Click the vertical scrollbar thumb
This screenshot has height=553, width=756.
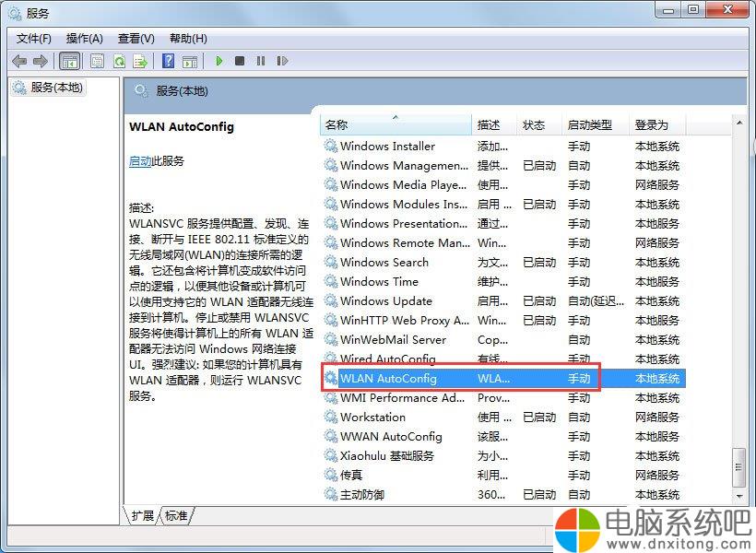pos(738,466)
